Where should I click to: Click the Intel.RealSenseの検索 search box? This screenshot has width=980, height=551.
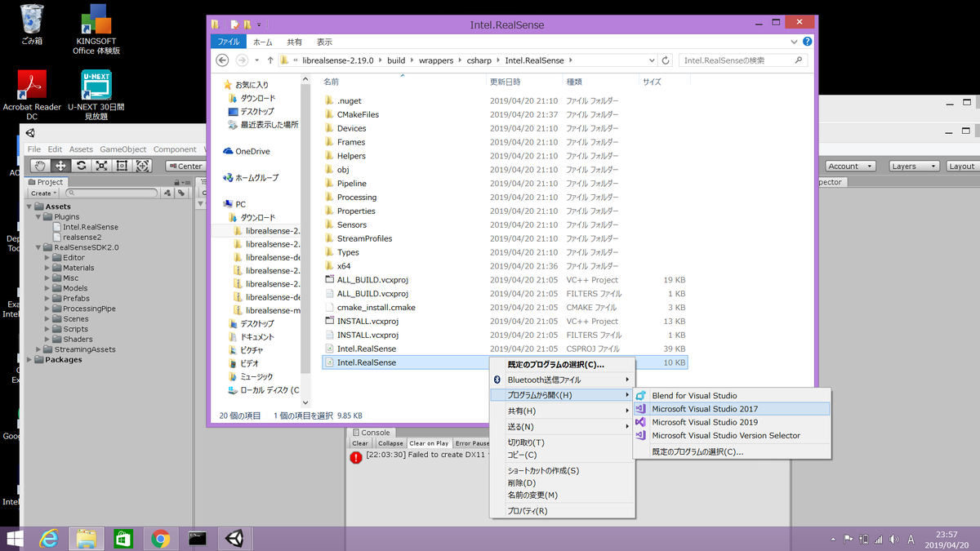coord(744,60)
